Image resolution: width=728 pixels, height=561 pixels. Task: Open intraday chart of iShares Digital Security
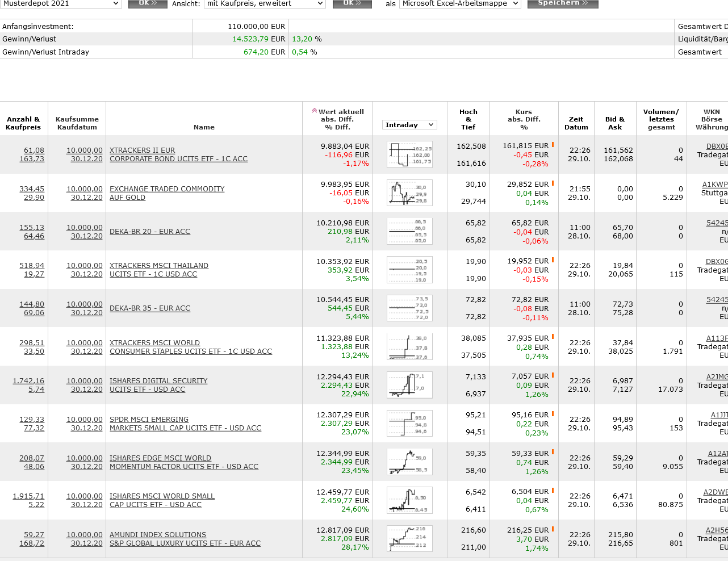[409, 385]
